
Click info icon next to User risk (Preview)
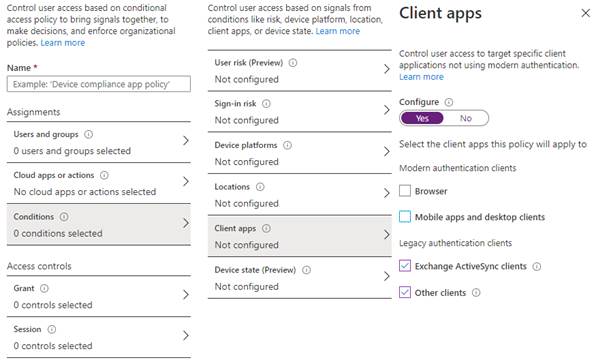[x=293, y=63]
